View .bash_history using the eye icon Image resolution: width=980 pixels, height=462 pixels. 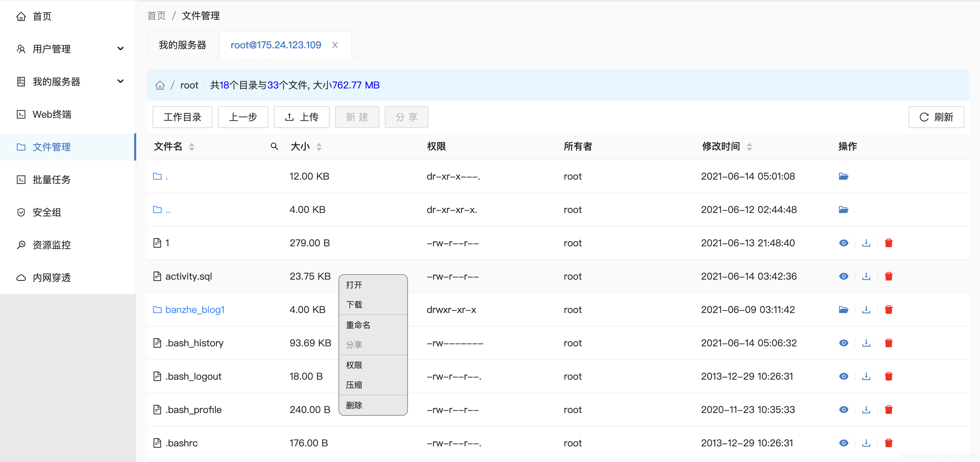tap(843, 343)
